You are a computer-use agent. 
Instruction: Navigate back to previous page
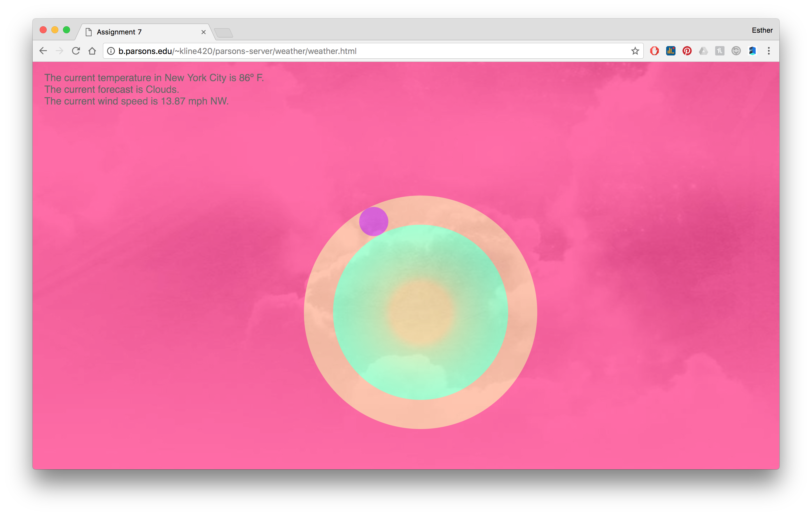(43, 51)
